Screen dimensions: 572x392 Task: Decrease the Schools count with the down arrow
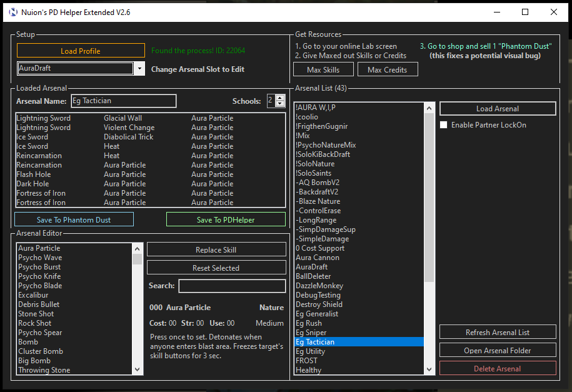[280, 104]
